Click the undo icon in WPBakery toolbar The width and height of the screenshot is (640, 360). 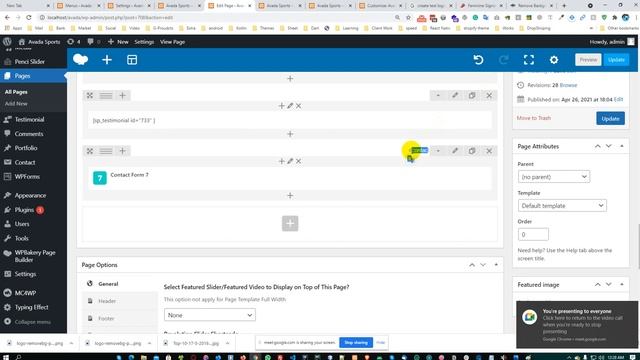(x=478, y=60)
